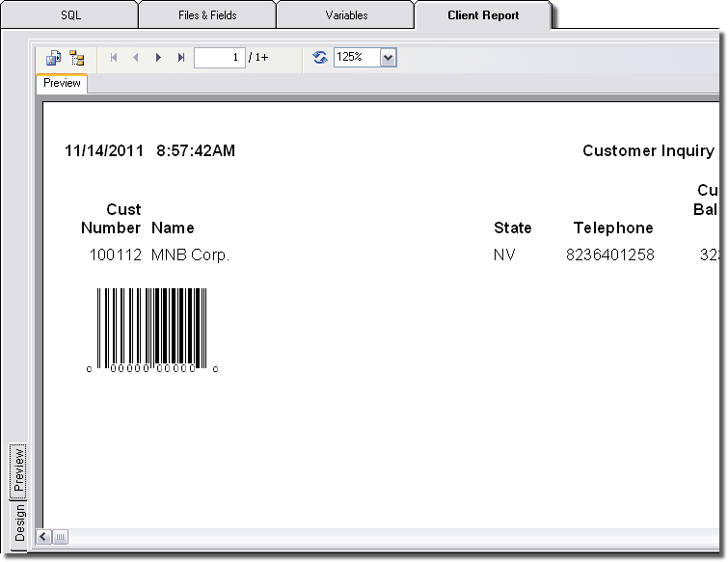
Task: Click the MNB Corp. customer name
Action: (x=190, y=255)
